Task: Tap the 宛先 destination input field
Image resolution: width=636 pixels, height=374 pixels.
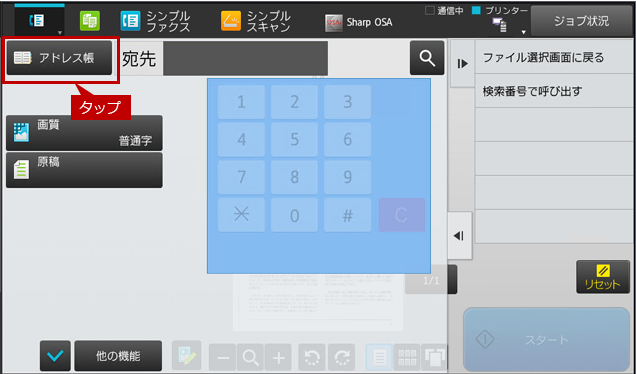Action: click(x=245, y=58)
